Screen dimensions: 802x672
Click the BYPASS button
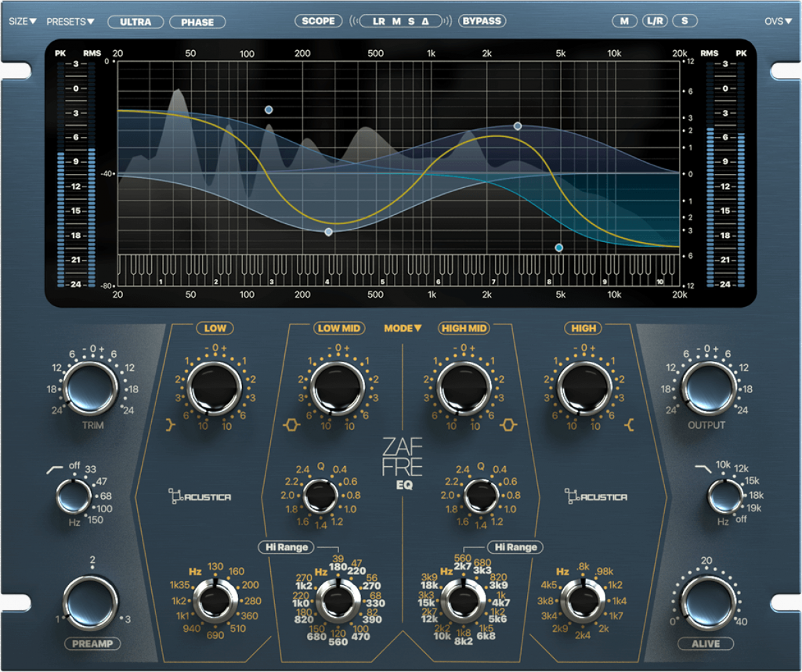pos(482,21)
